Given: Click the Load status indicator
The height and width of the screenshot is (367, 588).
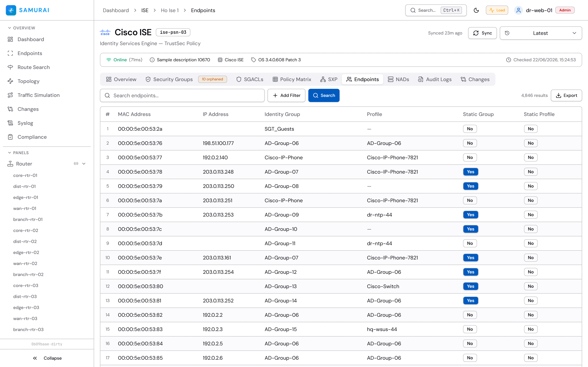Looking at the screenshot, I should pyautogui.click(x=497, y=10).
